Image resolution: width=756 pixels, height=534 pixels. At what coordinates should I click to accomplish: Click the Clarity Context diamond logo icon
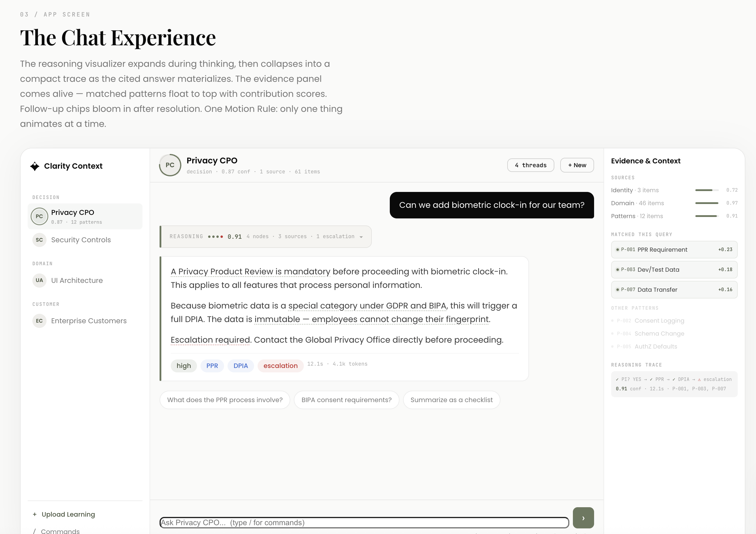click(x=34, y=166)
